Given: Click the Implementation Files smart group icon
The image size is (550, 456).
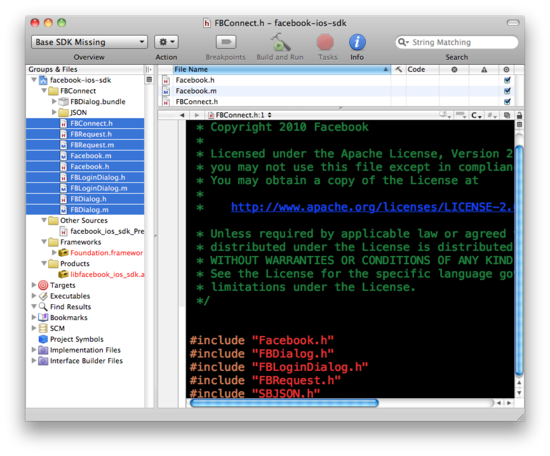Looking at the screenshot, I should (43, 350).
